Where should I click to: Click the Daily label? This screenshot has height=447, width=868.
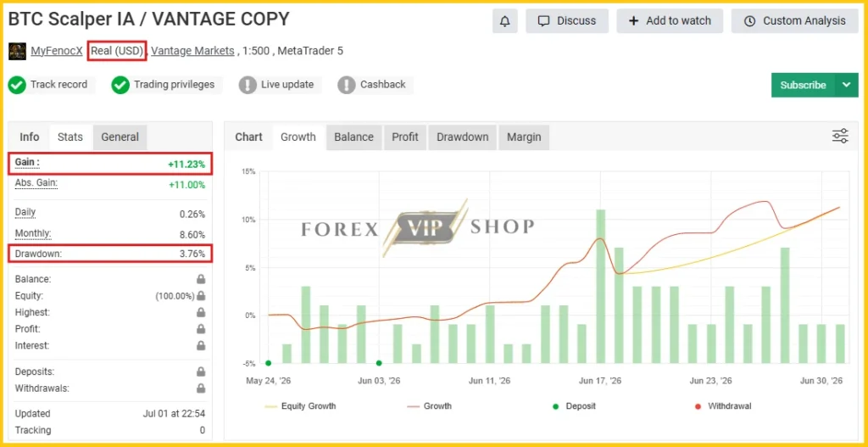(x=25, y=213)
